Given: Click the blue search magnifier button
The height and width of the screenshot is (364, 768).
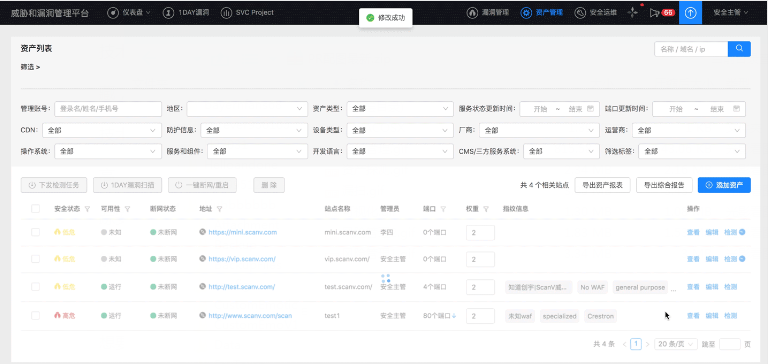Looking at the screenshot, I should click(x=739, y=49).
